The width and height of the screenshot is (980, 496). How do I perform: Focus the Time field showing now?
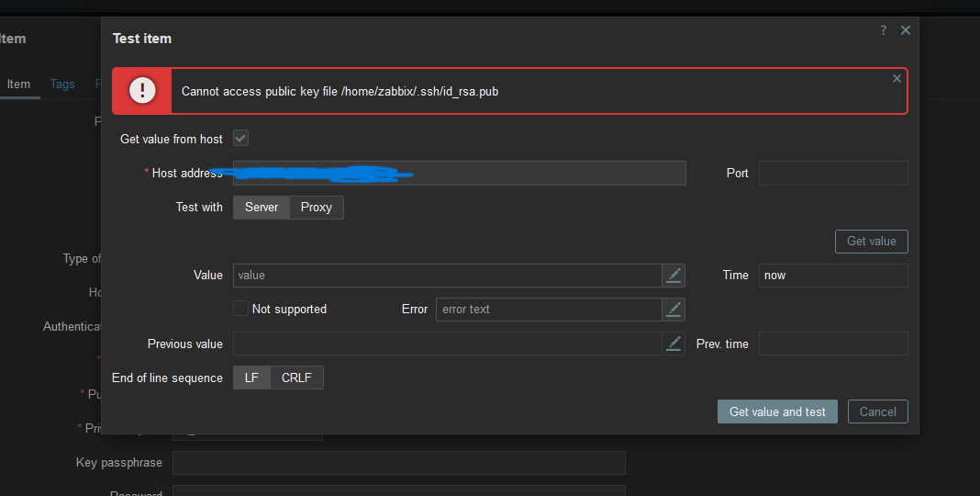pyautogui.click(x=833, y=276)
